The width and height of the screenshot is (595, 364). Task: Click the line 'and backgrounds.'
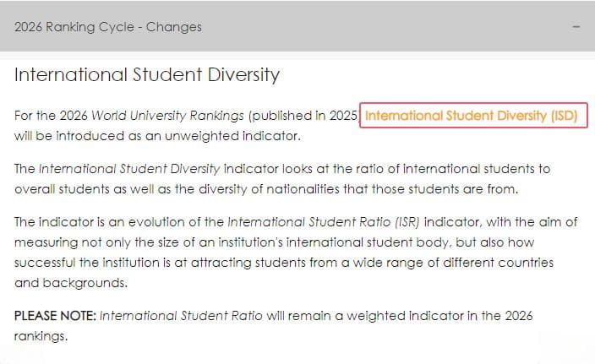[71, 283]
